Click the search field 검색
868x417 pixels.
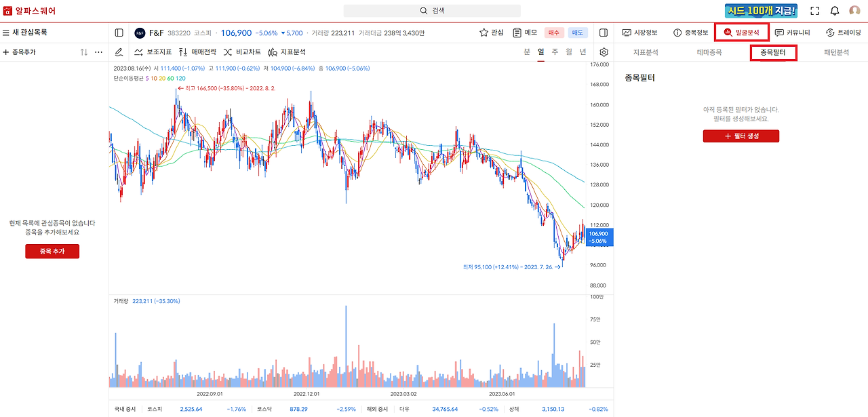click(x=432, y=11)
